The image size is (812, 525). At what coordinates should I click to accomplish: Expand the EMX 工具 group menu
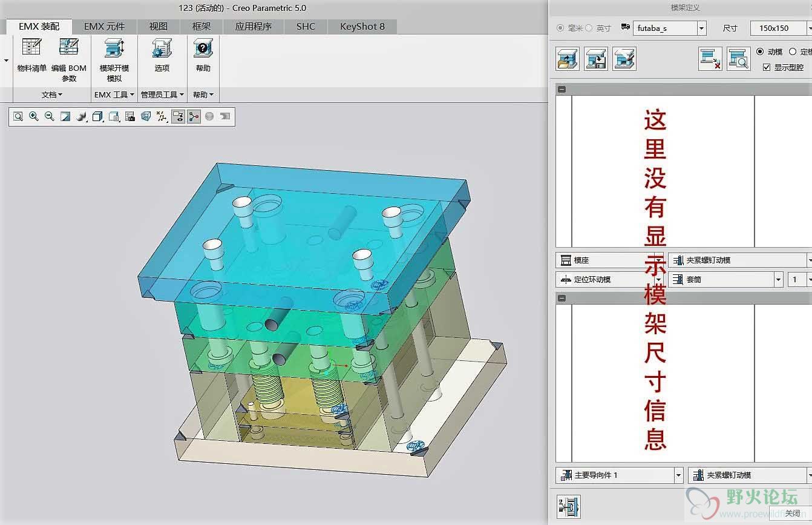114,94
